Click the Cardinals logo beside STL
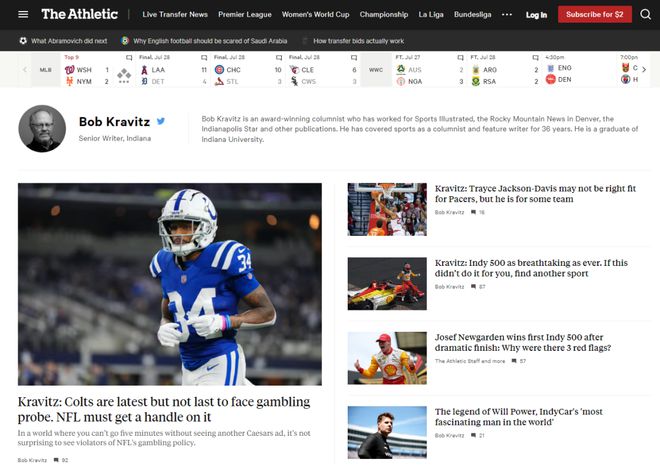660x470 pixels. pos(219,81)
